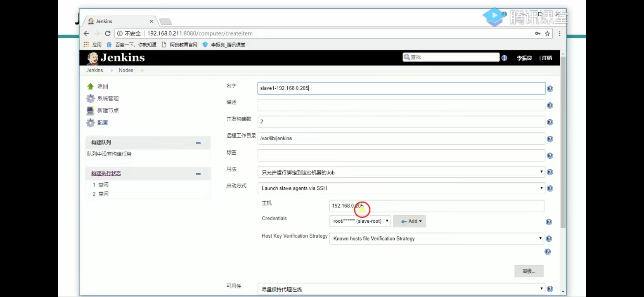Open a new browser tab
644x297 pixels.
pos(166,21)
